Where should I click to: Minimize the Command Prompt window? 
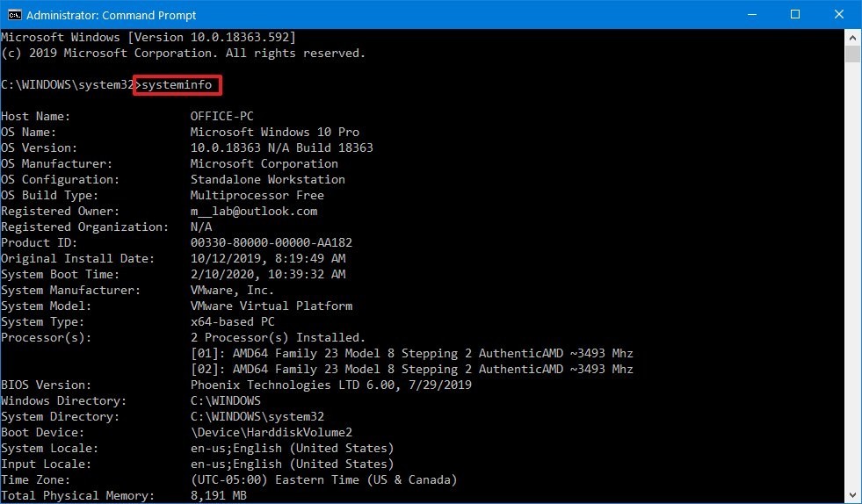tap(753, 14)
